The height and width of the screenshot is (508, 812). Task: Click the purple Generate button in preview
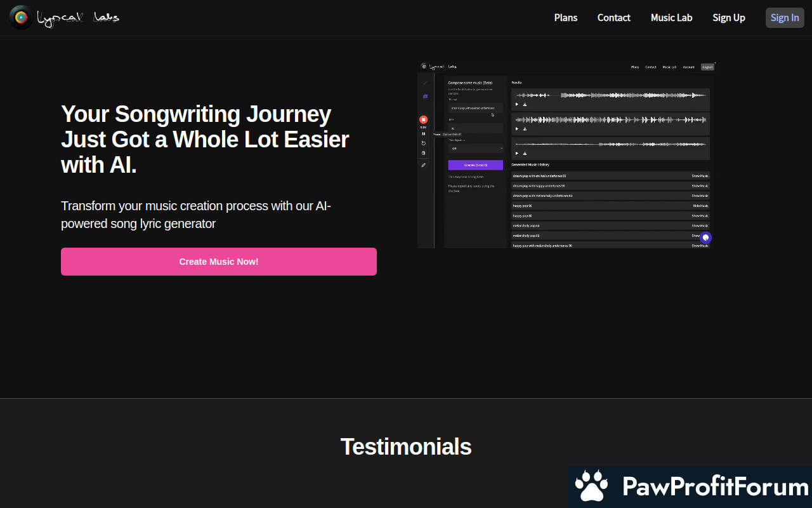tap(475, 165)
